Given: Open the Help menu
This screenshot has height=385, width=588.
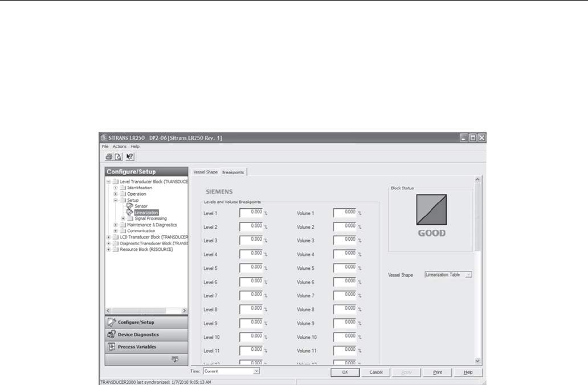Looking at the screenshot, I should click(135, 147).
